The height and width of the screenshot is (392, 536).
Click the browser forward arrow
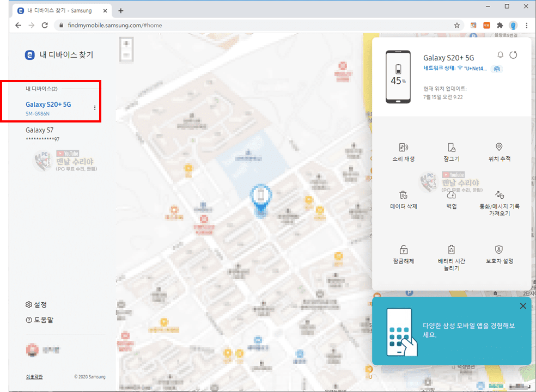(32, 25)
